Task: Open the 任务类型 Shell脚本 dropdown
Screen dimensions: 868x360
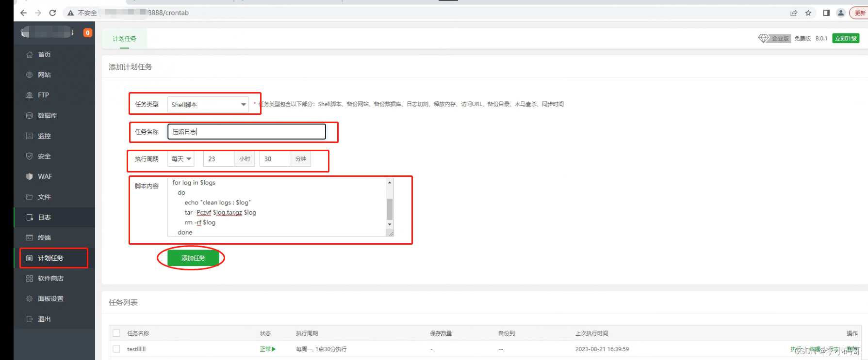Action: tap(208, 104)
